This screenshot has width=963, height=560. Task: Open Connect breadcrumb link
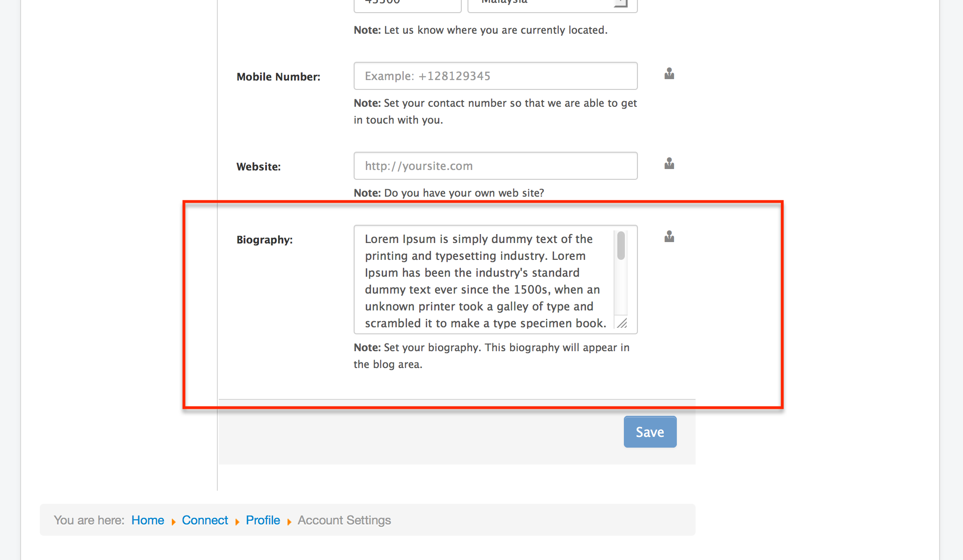(x=205, y=520)
